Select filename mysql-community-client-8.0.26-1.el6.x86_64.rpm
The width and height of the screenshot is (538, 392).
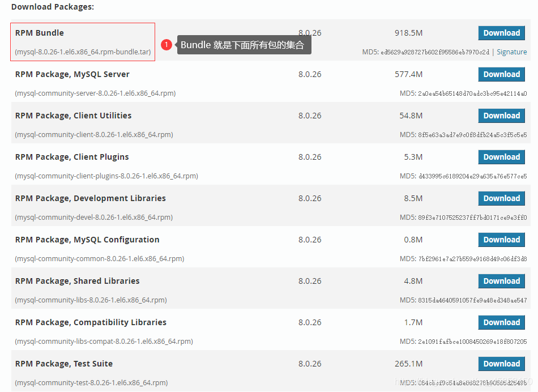94,135
